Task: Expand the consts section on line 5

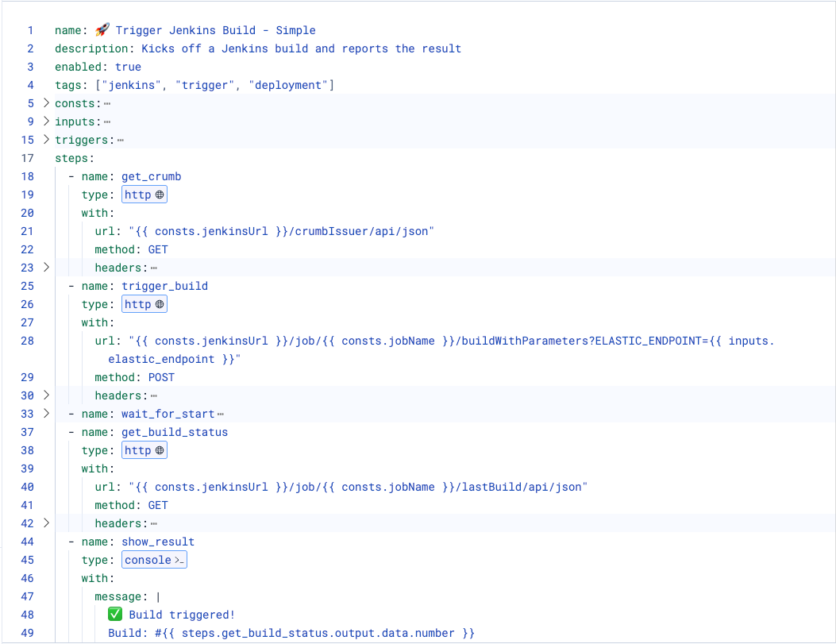Action: (x=45, y=103)
